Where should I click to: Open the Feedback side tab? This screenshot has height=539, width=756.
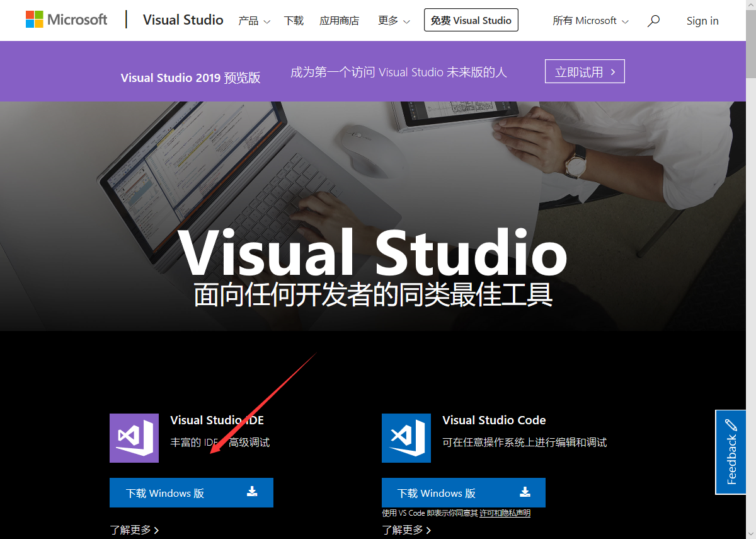pyautogui.click(x=731, y=452)
